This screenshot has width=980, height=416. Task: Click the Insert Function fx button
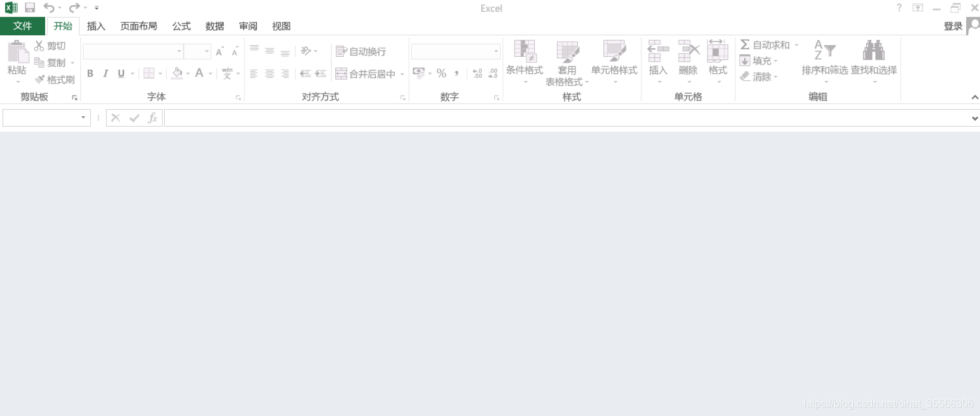coord(152,118)
